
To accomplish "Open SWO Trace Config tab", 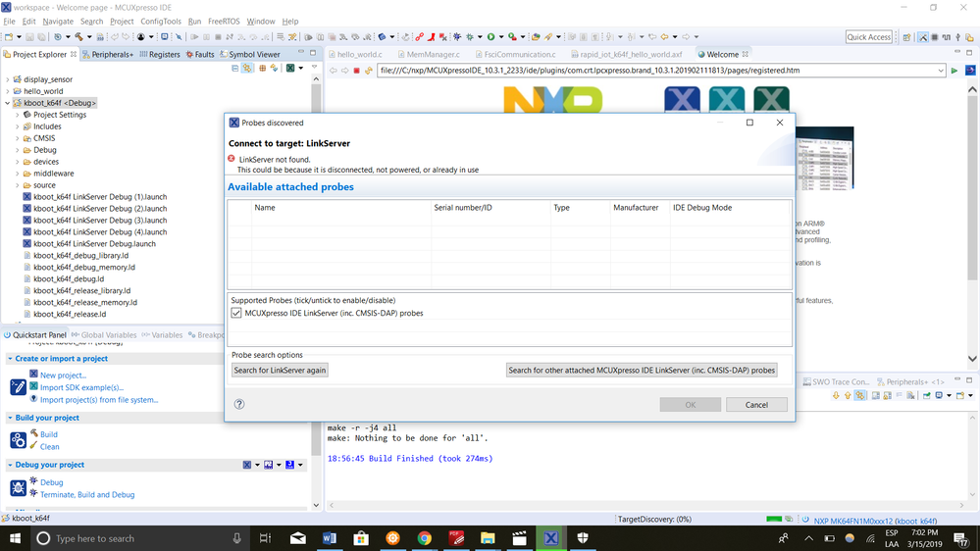I will click(836, 381).
